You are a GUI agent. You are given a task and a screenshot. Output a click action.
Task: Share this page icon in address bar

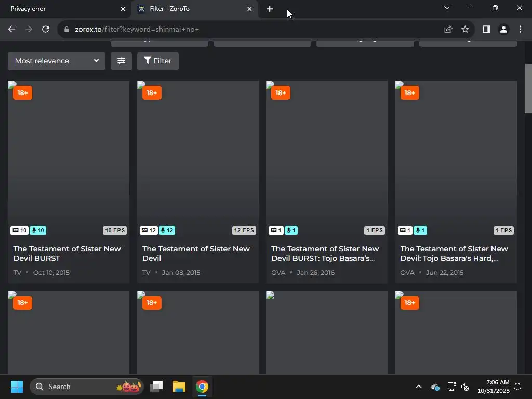point(448,30)
